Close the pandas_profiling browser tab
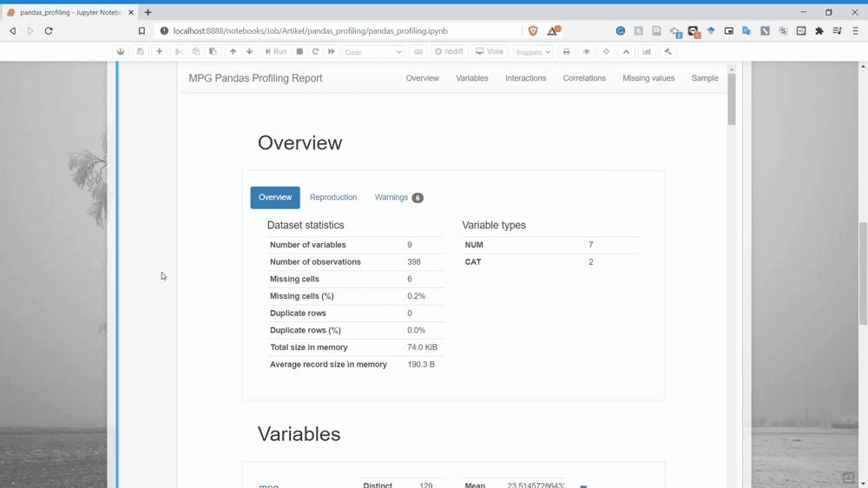The width and height of the screenshot is (868, 488). [x=131, y=12]
